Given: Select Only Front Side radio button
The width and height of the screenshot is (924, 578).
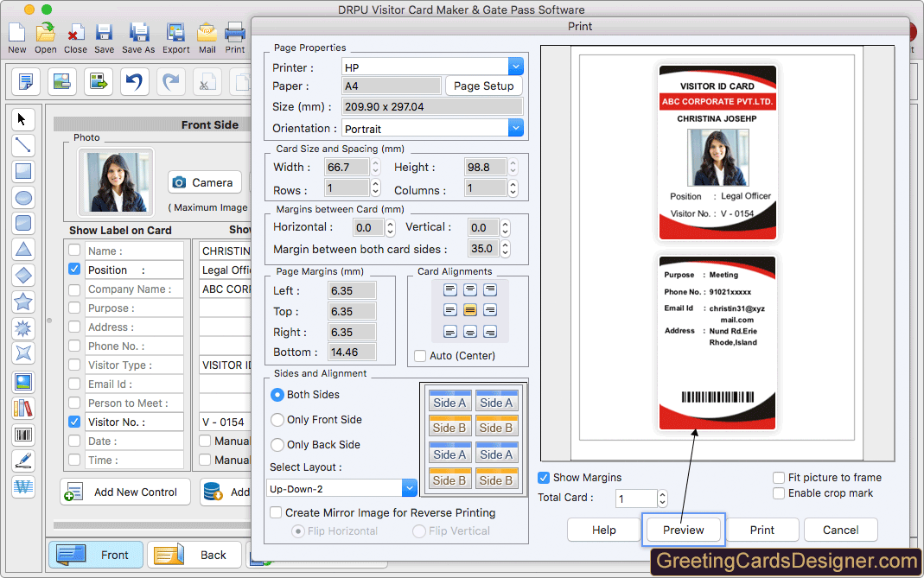Looking at the screenshot, I should click(277, 420).
